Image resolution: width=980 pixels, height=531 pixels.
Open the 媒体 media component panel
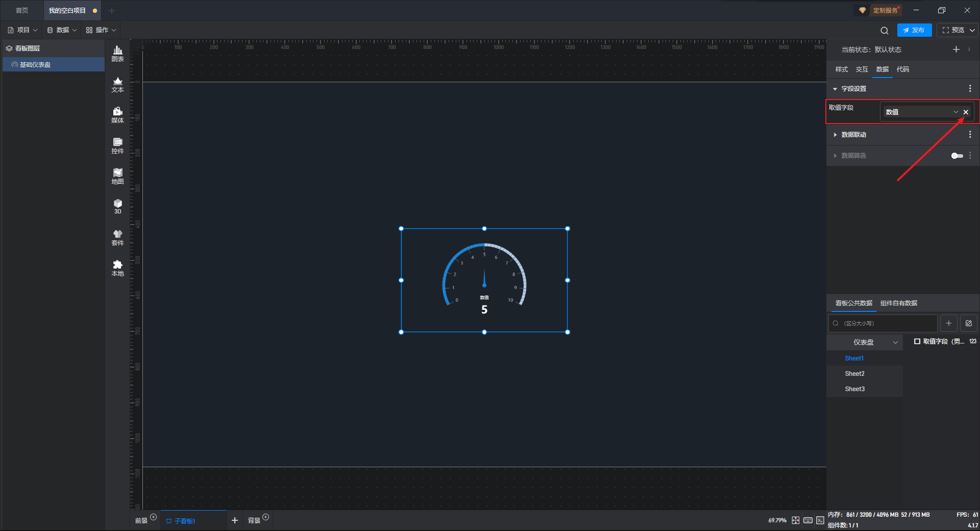pos(117,115)
